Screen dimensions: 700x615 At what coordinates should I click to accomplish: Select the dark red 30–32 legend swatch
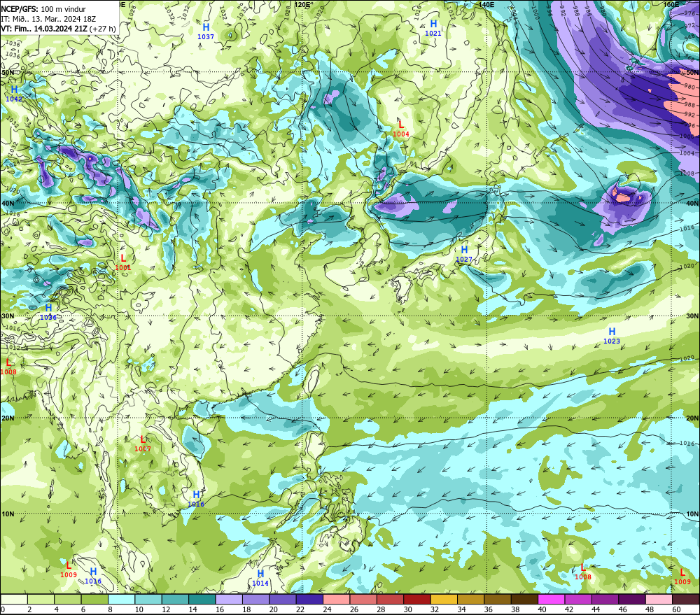417,599
